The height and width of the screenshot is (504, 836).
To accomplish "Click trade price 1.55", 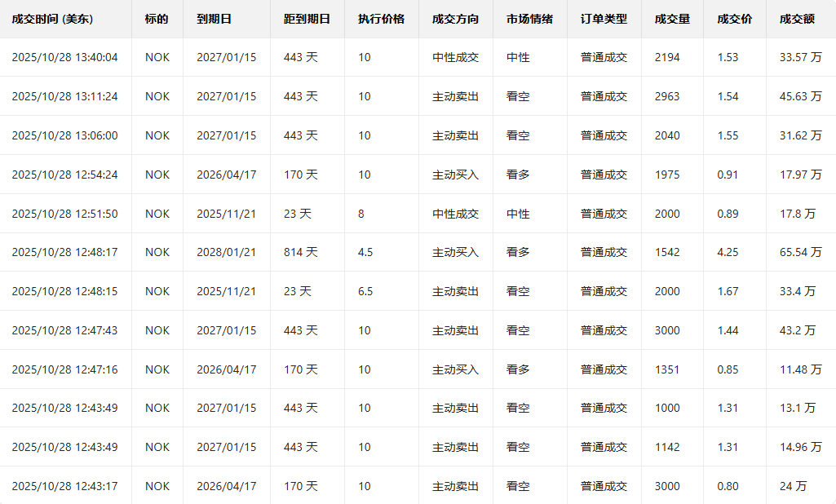I will (x=728, y=135).
